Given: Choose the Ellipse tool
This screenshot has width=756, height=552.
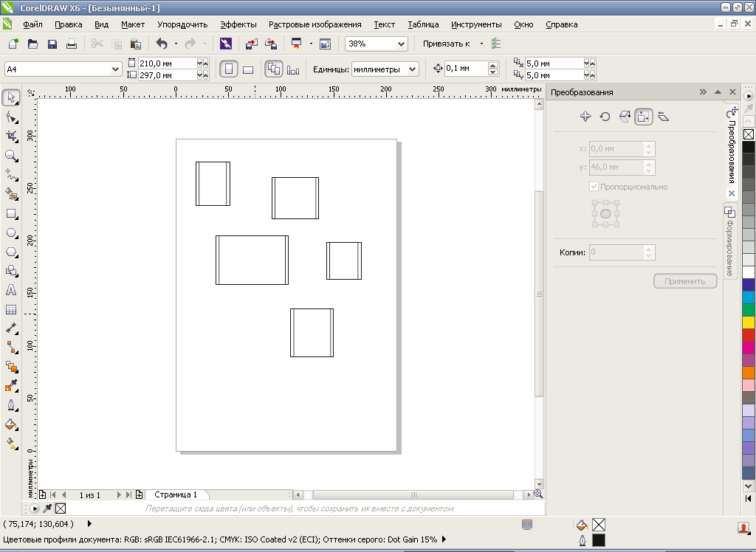Looking at the screenshot, I should pyautogui.click(x=11, y=232).
